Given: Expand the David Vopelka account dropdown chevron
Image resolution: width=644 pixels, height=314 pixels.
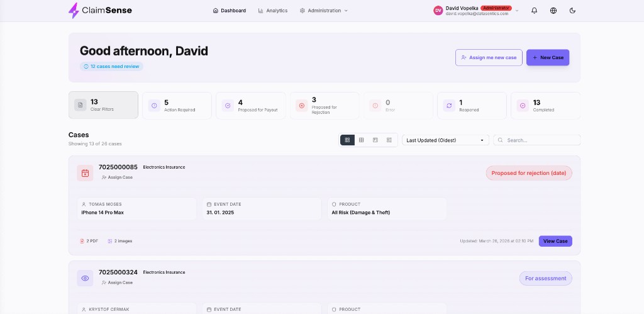Looking at the screenshot, I should point(517,11).
